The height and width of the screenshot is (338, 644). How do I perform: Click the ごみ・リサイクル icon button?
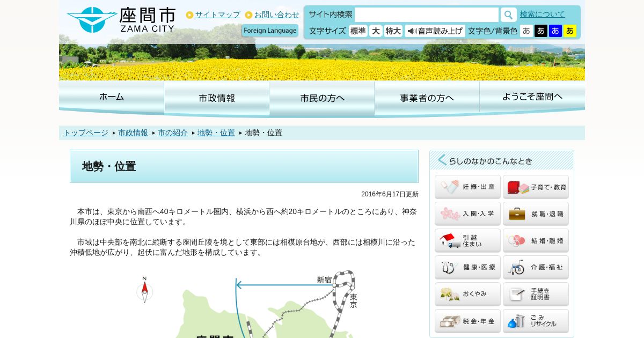point(536,321)
